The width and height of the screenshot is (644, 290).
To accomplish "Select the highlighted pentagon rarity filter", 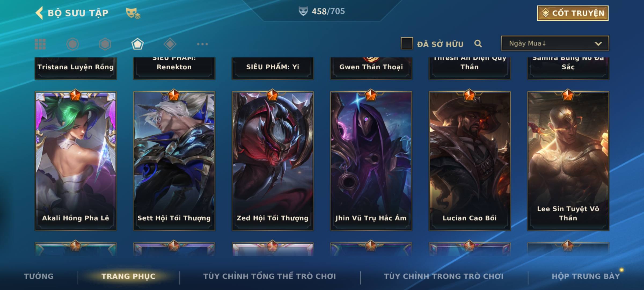I will click(137, 44).
